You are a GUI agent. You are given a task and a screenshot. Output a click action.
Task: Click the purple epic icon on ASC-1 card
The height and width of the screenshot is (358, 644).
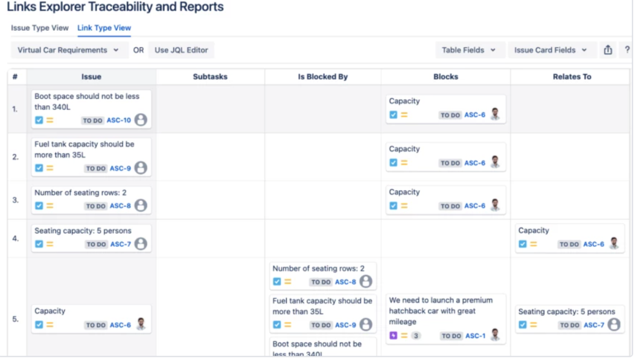click(x=393, y=335)
